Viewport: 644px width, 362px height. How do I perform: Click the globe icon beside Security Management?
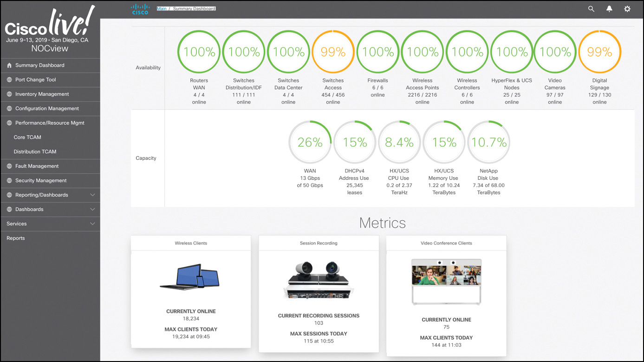[x=9, y=181]
